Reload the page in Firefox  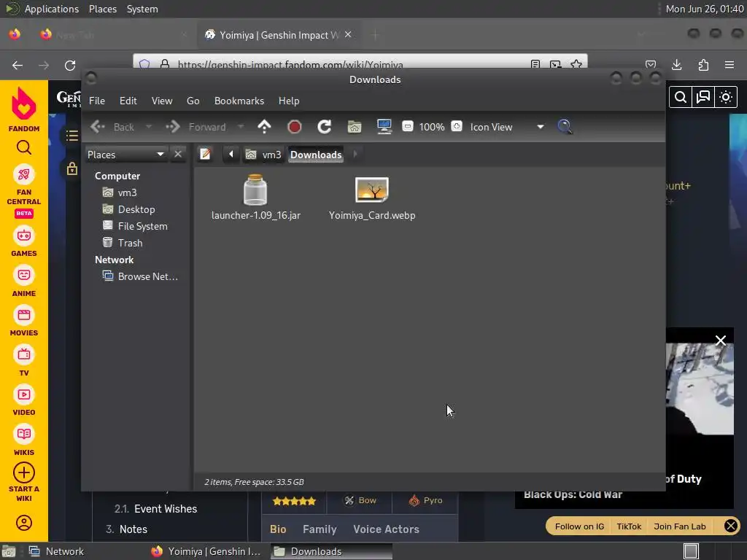tap(70, 65)
